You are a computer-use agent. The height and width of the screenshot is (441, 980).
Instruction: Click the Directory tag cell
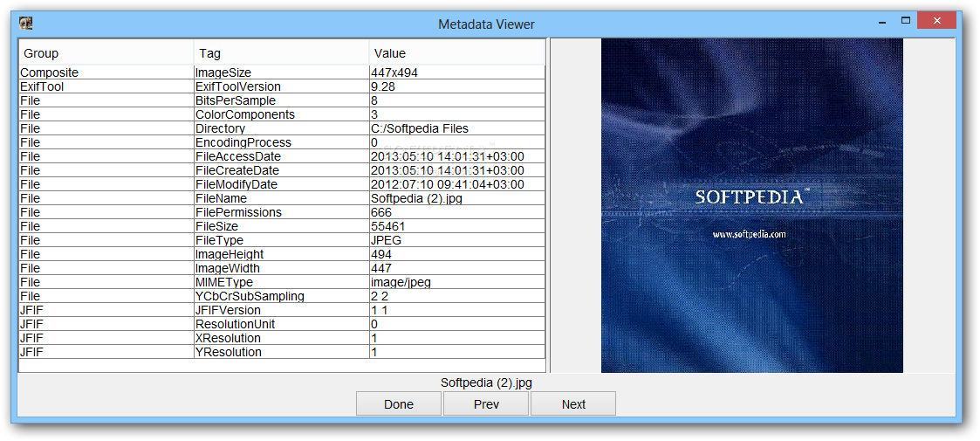281,128
